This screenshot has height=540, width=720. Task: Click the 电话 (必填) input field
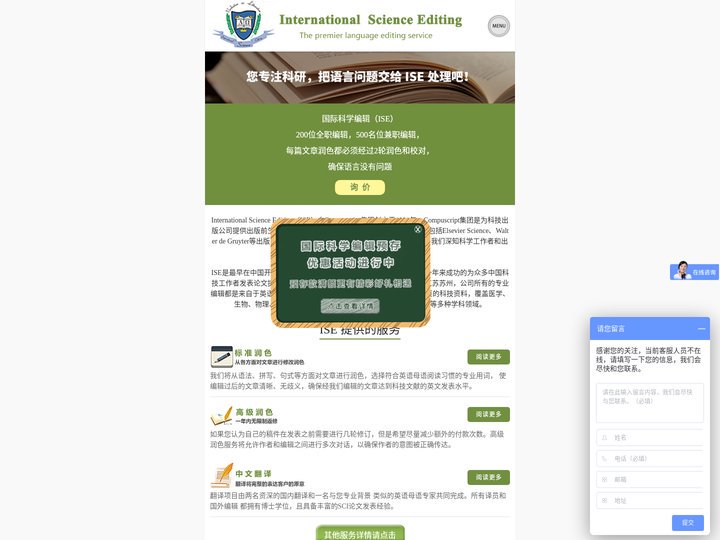[650, 459]
